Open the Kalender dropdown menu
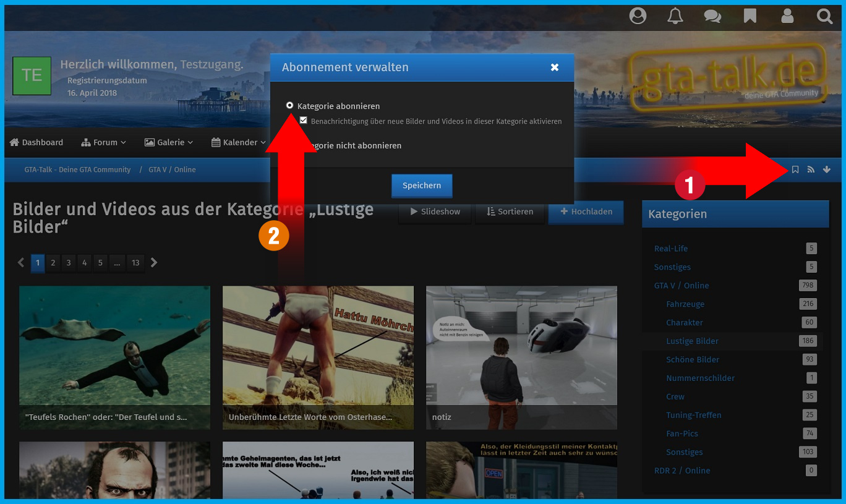Viewport: 846px width, 504px height. coord(238,142)
